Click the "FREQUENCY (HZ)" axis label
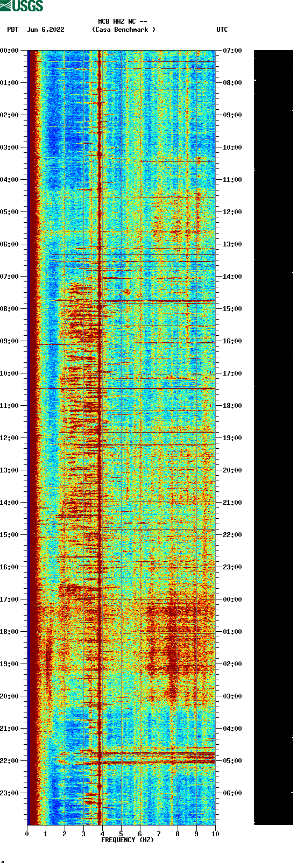This screenshot has height=868, width=297. 128,840
